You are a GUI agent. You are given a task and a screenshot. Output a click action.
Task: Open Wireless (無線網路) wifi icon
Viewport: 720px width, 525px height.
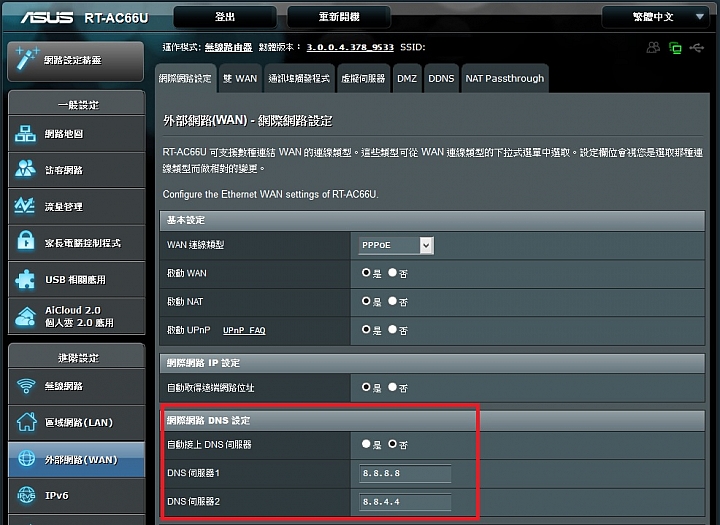click(x=26, y=385)
